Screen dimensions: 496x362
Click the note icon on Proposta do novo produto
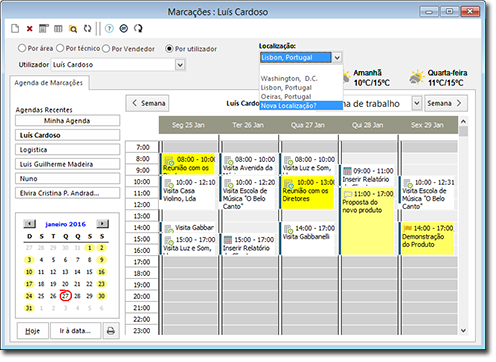click(x=348, y=194)
